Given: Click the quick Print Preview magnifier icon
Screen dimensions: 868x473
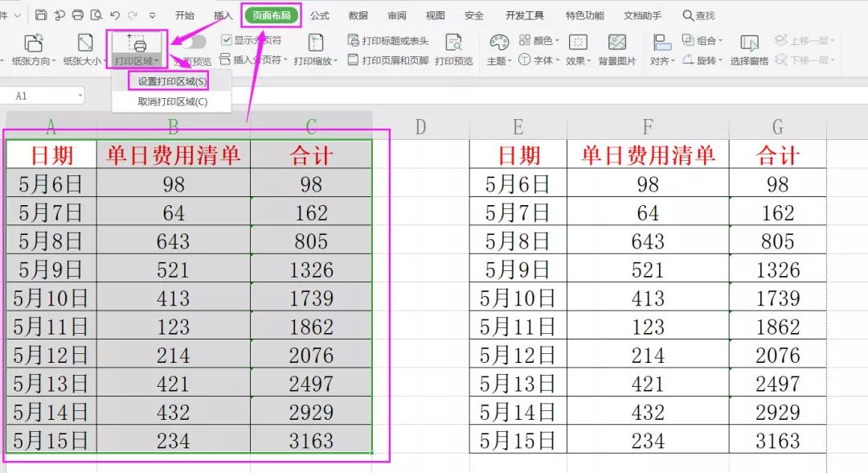Looking at the screenshot, I should (x=96, y=15).
